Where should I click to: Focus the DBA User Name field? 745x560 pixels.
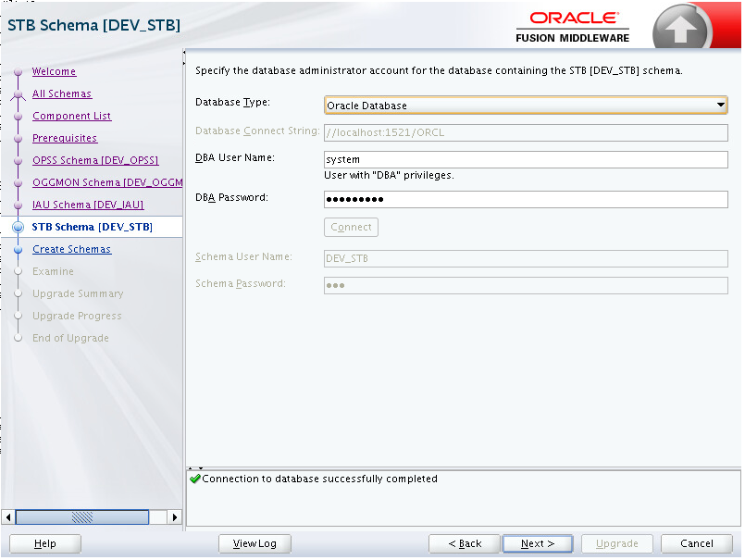coord(526,160)
